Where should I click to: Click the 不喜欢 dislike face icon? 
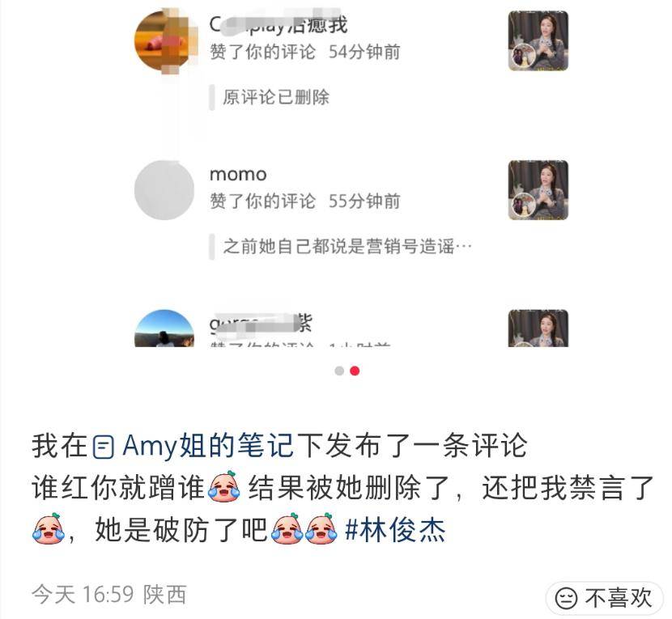pos(566,598)
